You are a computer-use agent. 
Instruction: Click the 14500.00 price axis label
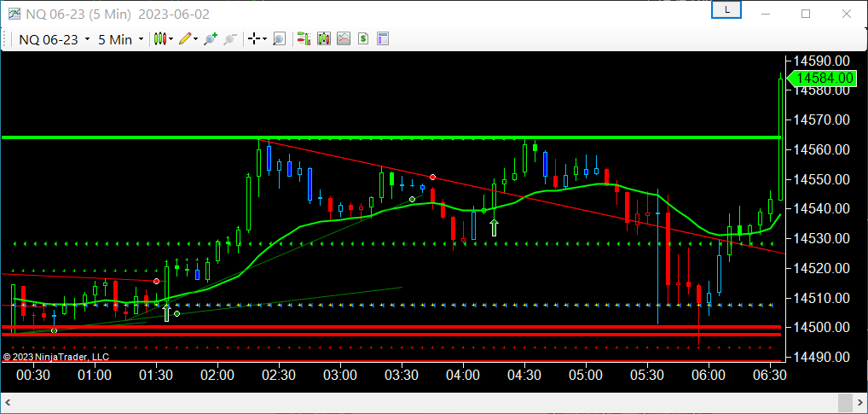point(822,328)
